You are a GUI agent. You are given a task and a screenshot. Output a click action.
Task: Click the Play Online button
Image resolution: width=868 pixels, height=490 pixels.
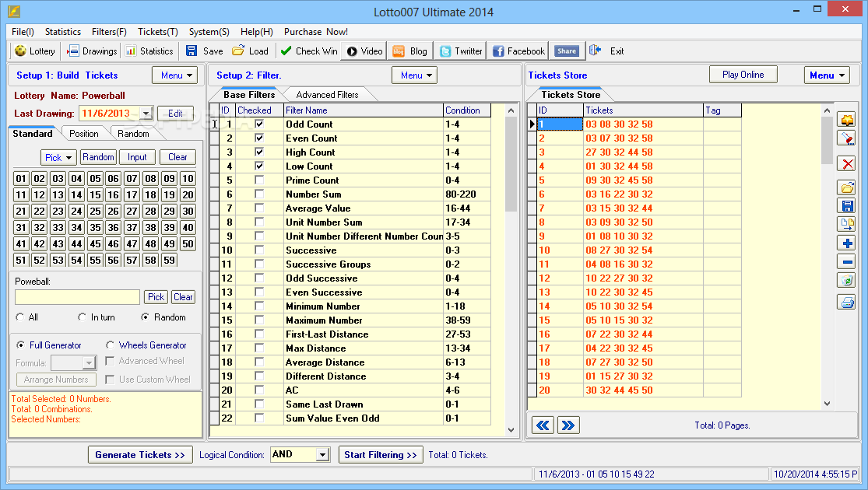coord(743,75)
